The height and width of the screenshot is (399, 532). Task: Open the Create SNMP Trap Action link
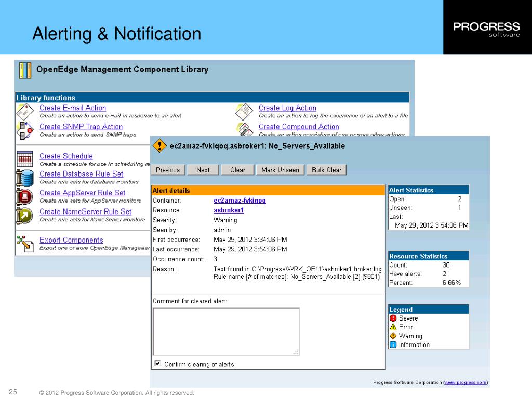coord(81,127)
